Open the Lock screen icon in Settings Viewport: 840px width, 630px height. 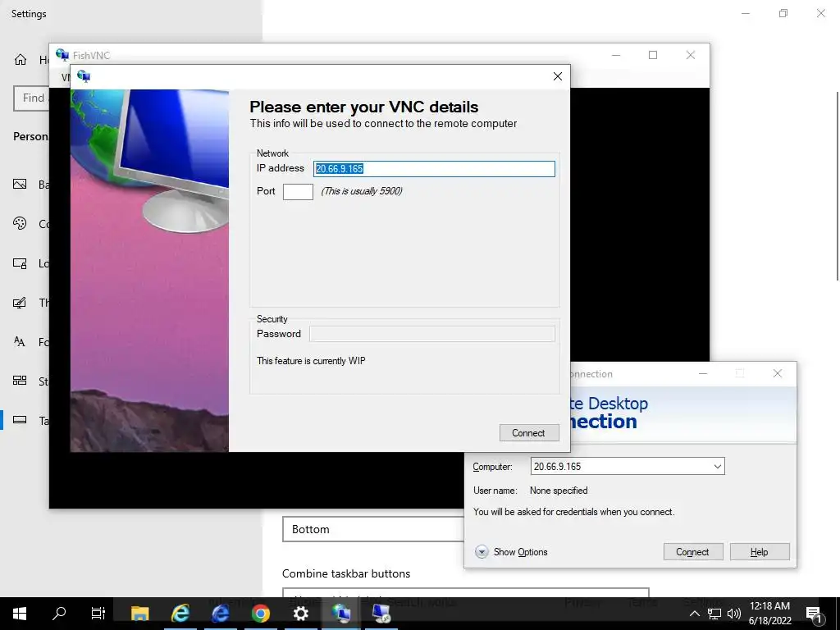pyautogui.click(x=20, y=263)
